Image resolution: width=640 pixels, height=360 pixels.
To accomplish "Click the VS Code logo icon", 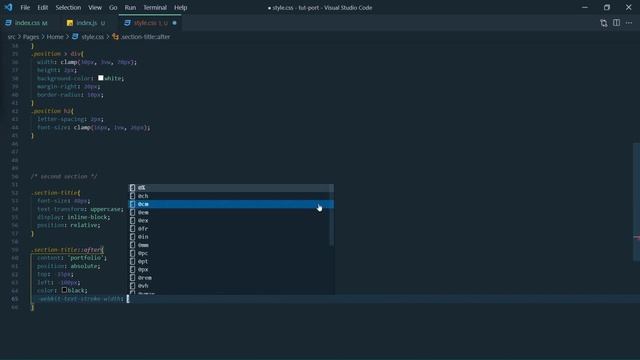I will tap(8, 7).
